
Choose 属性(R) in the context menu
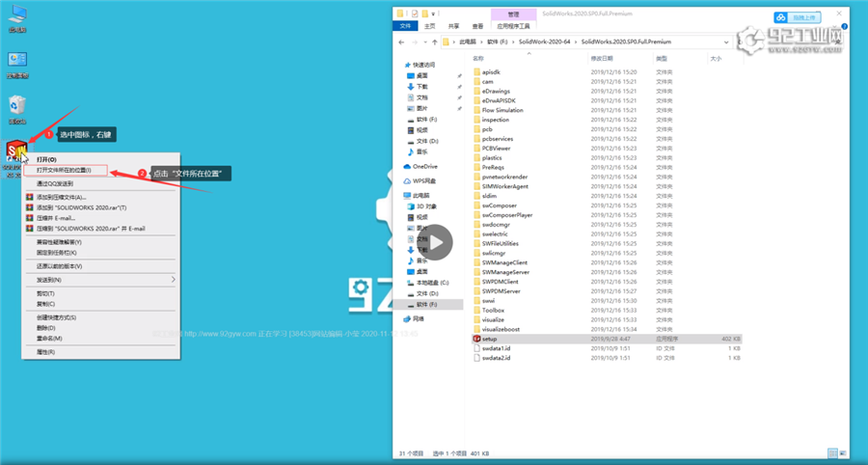(45, 352)
